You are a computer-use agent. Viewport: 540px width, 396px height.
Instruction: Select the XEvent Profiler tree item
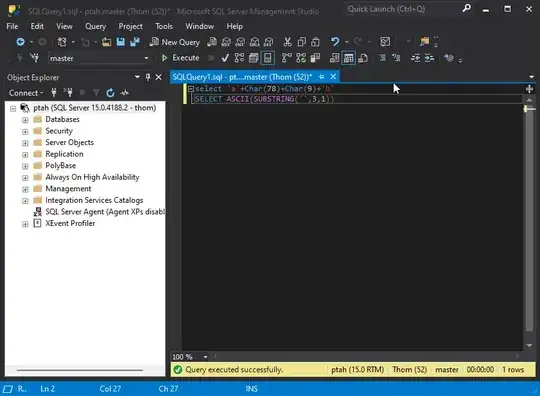pos(70,223)
